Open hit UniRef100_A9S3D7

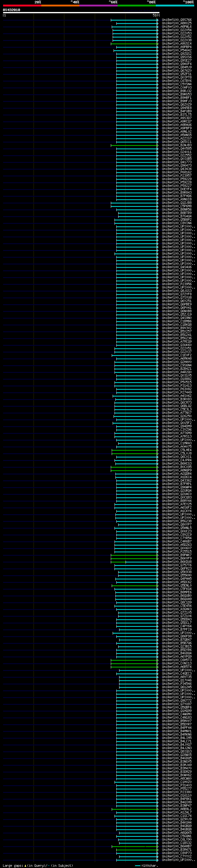176,118
